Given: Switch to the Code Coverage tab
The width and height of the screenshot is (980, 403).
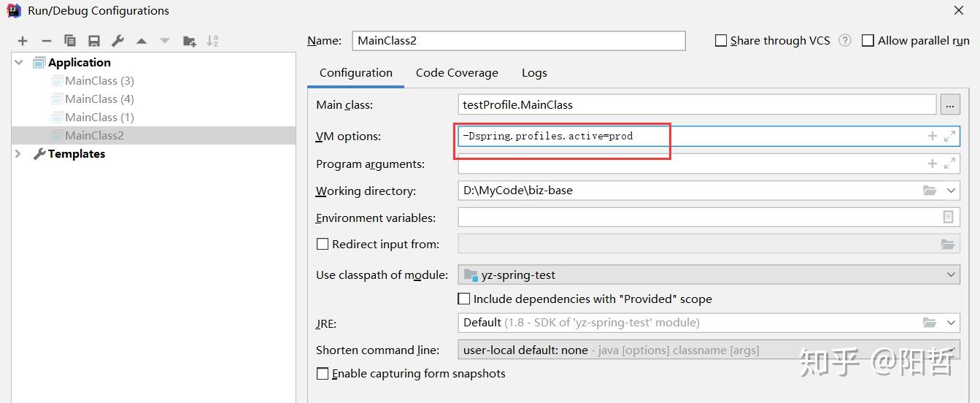Looking at the screenshot, I should point(457,73).
